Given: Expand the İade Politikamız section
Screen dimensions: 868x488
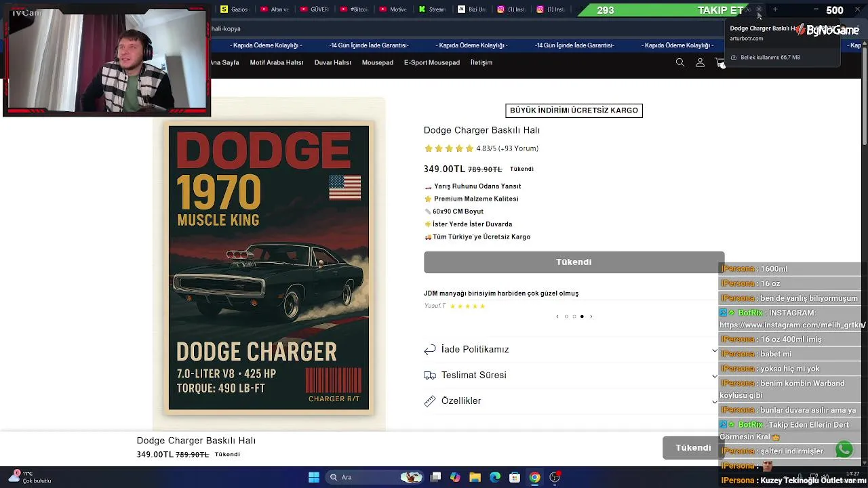Looking at the screenshot, I should [x=571, y=350].
